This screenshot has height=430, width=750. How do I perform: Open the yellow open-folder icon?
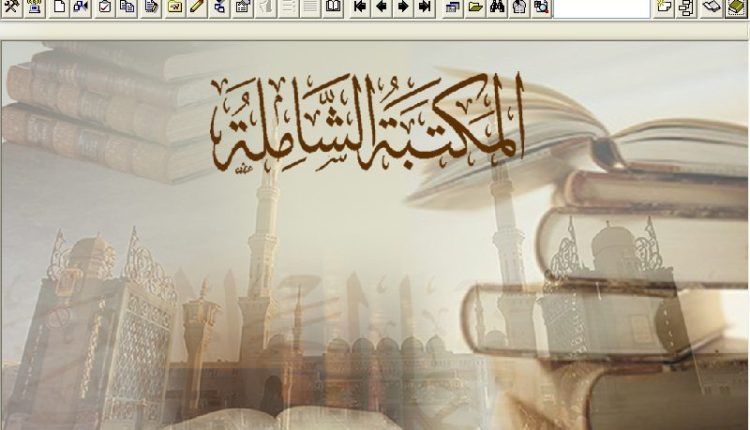point(475,7)
